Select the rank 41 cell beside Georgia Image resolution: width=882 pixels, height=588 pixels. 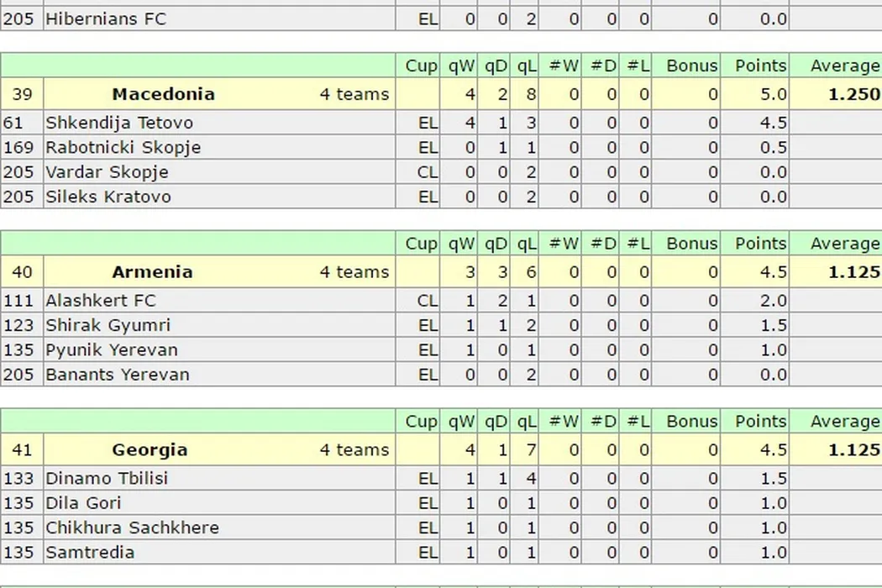22,450
